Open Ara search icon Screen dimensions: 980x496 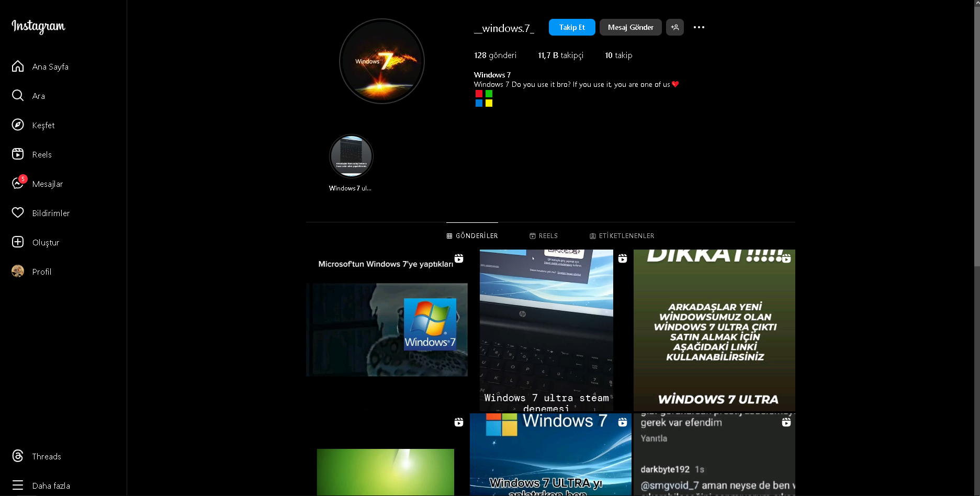[18, 96]
